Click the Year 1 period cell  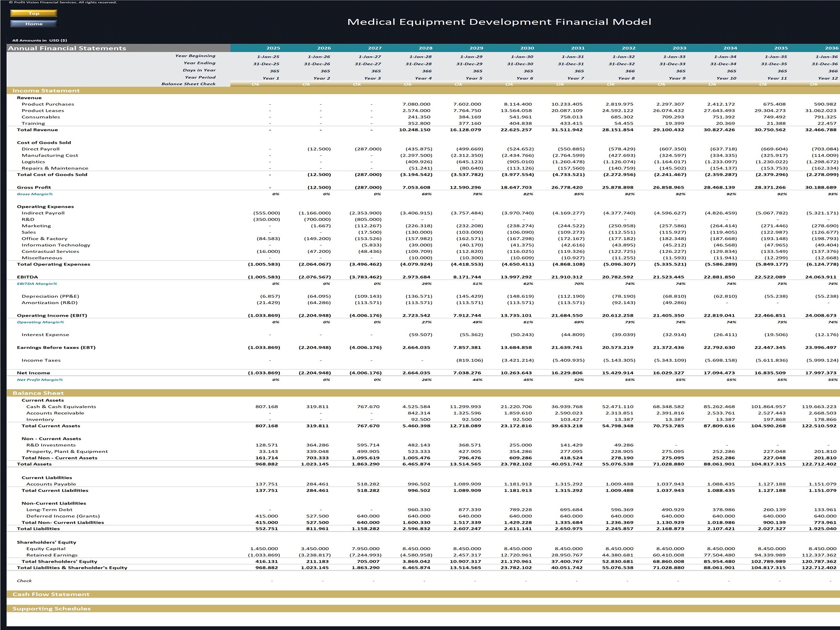click(271, 78)
